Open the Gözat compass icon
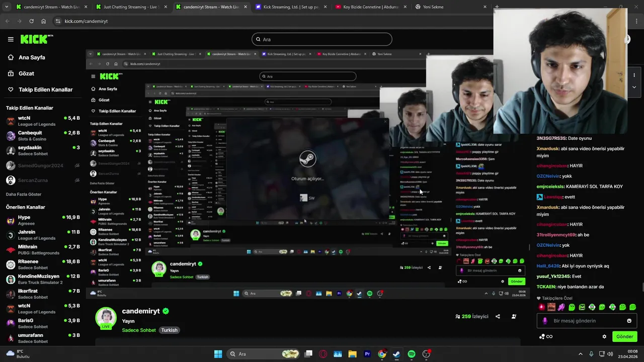 pos(11,73)
